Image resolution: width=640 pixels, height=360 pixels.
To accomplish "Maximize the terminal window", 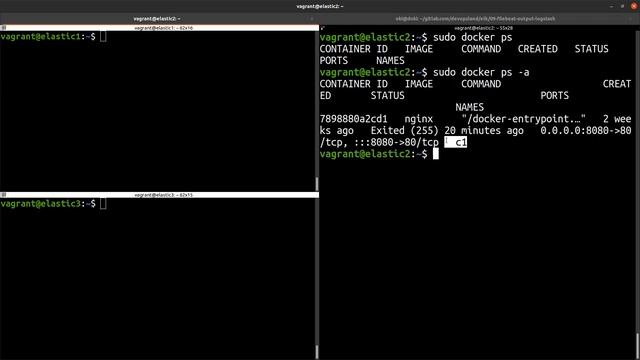I will click(x=622, y=6).
